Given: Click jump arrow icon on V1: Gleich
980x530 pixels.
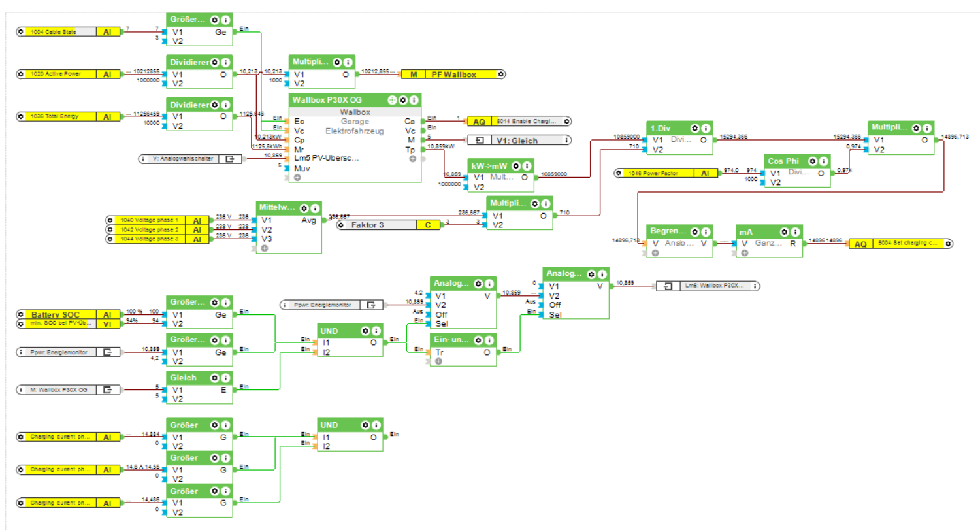Looking at the screenshot, I should point(479,140).
